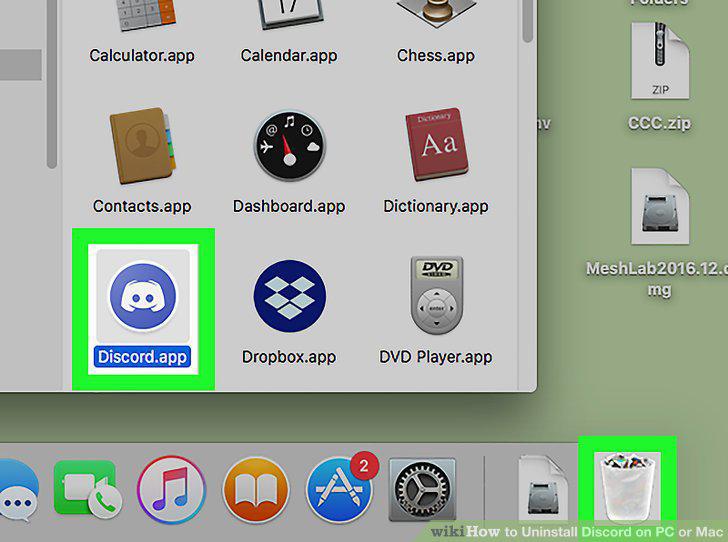728x542 pixels.
Task: Click the Chess.app name label
Action: coord(436,56)
